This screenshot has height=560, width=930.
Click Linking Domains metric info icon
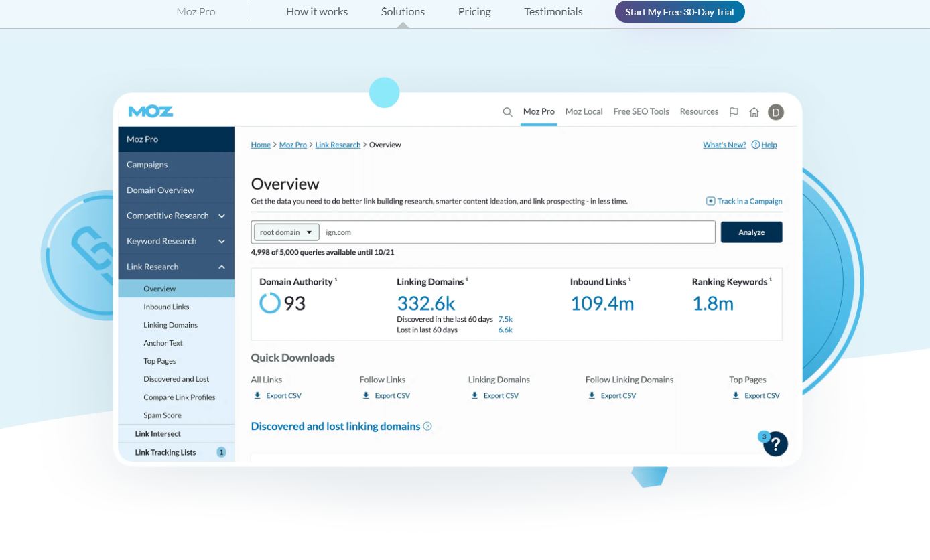[467, 279]
